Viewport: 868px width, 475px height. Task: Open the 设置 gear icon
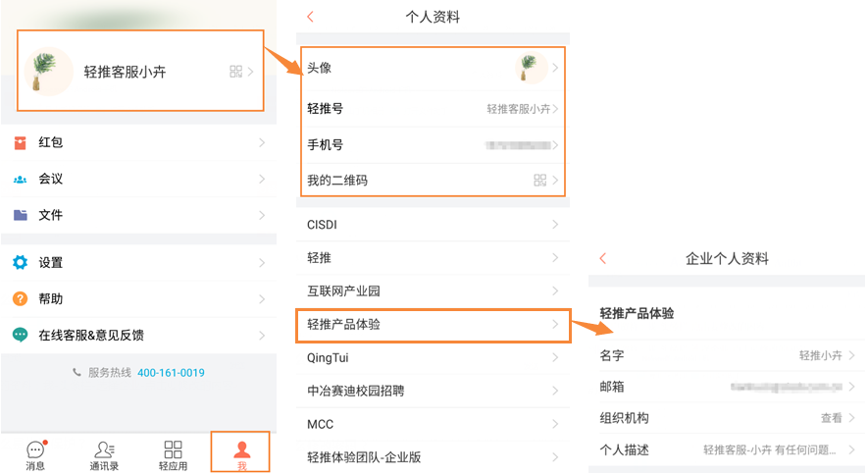20,262
